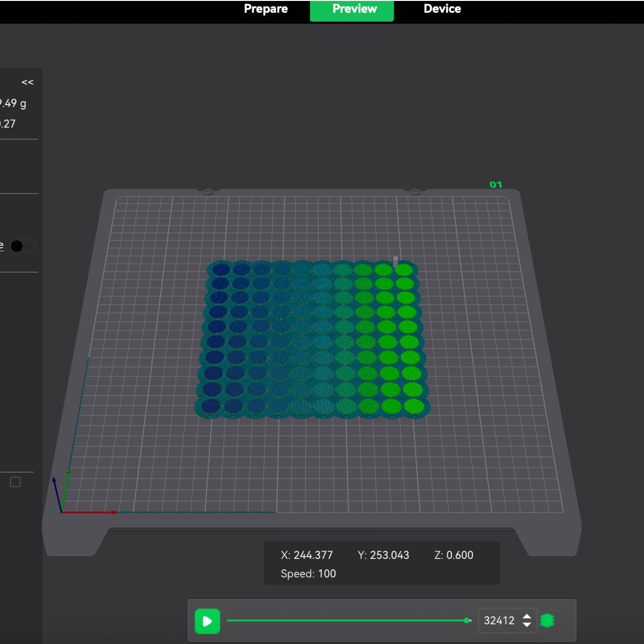644x644 pixels.
Task: Click the green layers stack icon
Action: (x=547, y=621)
